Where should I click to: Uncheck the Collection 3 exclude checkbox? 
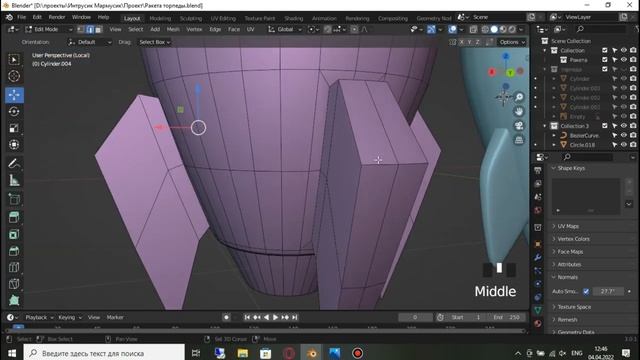click(x=605, y=126)
